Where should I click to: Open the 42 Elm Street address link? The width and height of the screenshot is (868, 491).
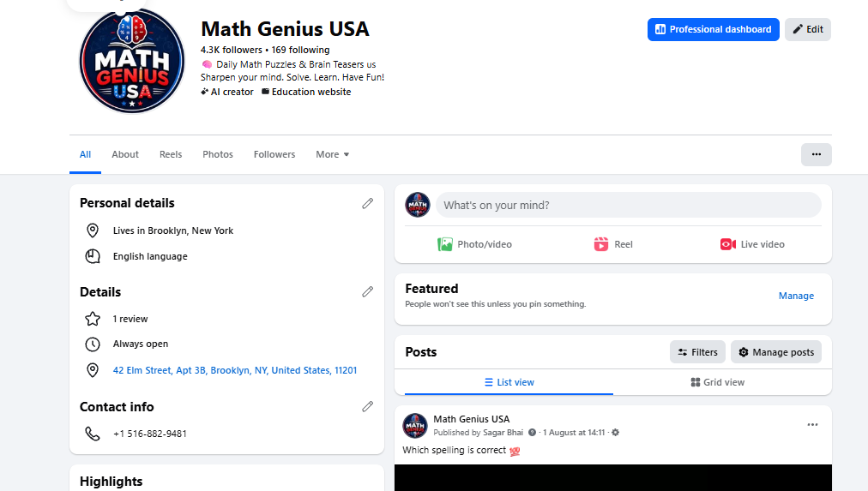[235, 370]
